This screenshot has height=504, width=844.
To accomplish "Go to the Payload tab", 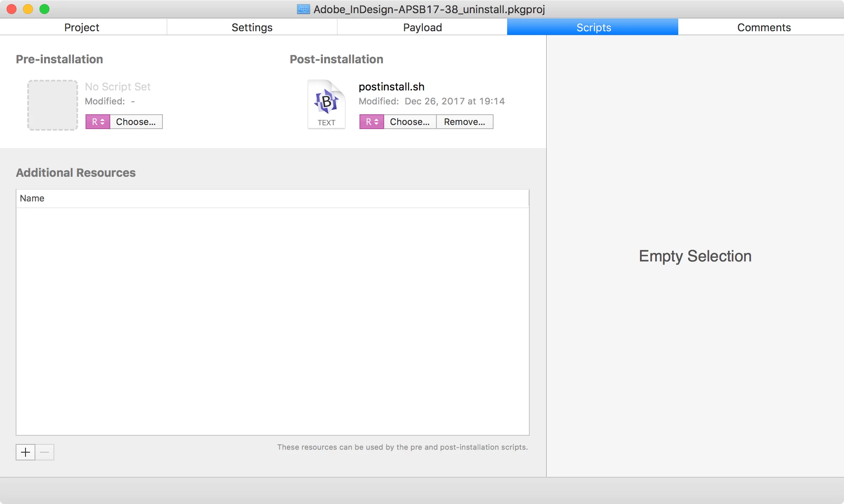I will point(422,27).
